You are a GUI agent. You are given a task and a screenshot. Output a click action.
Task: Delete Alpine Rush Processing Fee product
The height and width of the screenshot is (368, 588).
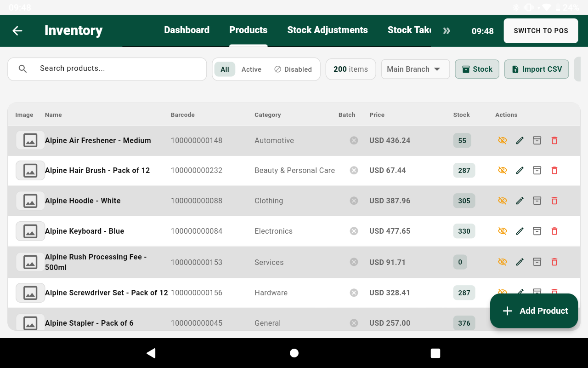click(554, 262)
